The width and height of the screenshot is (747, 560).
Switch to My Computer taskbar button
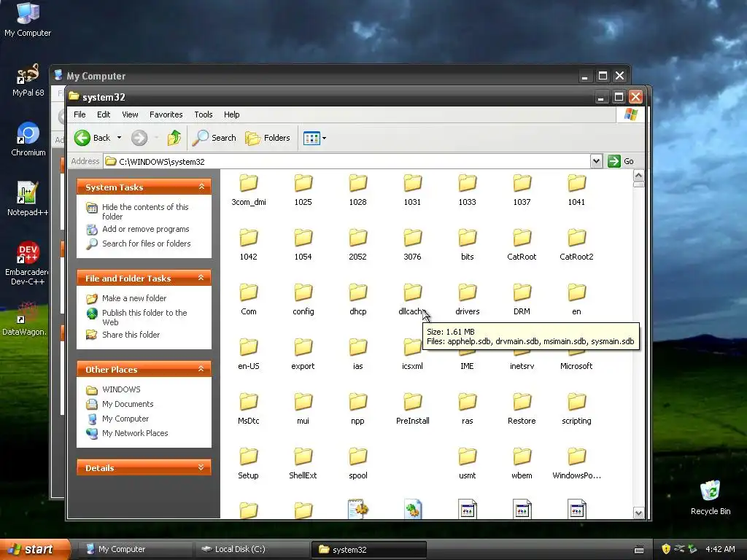pos(136,550)
